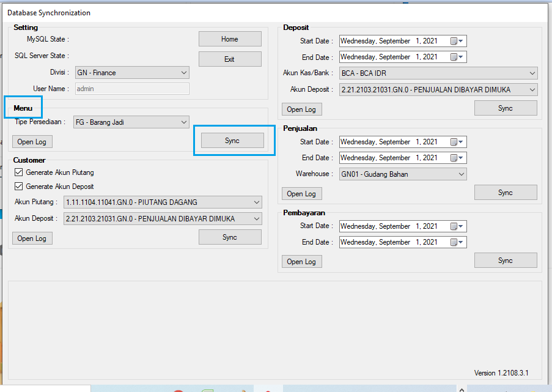Expand Akun Piutang dropdown in Customer
Viewport: 552px width, 392px height.
click(x=256, y=202)
